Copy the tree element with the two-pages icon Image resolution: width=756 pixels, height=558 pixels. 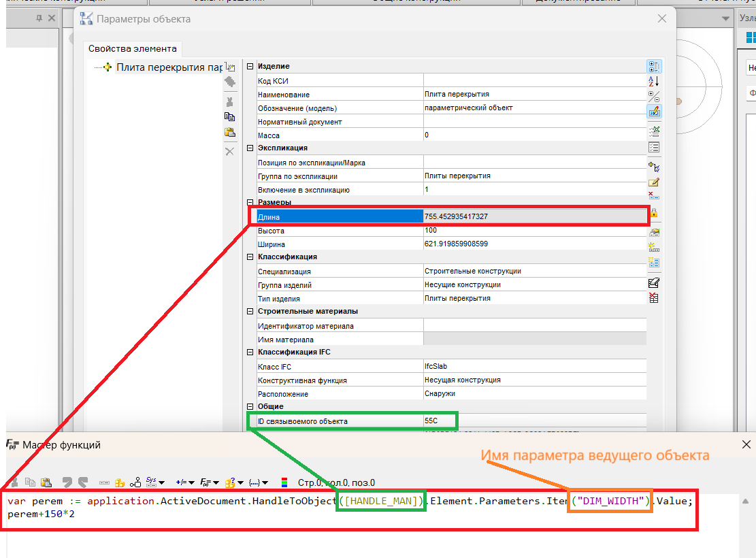coord(230,117)
